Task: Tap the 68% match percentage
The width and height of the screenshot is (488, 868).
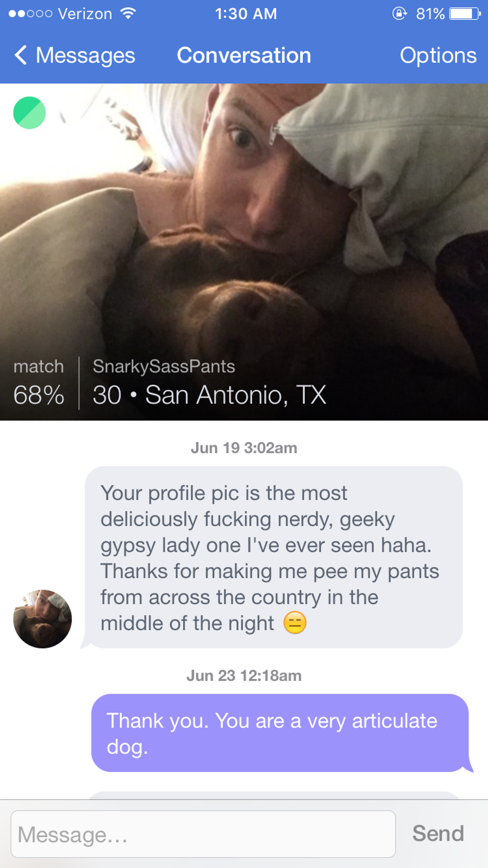Action: (x=39, y=395)
